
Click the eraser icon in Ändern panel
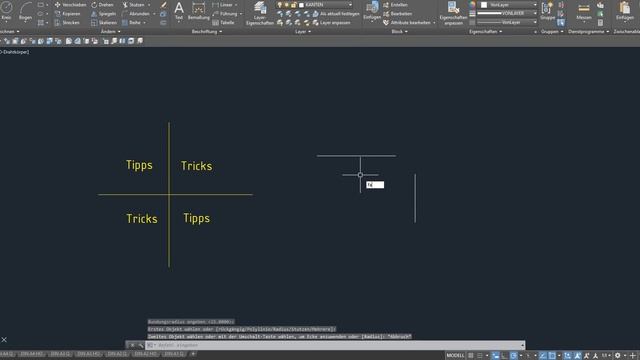tap(163, 5)
